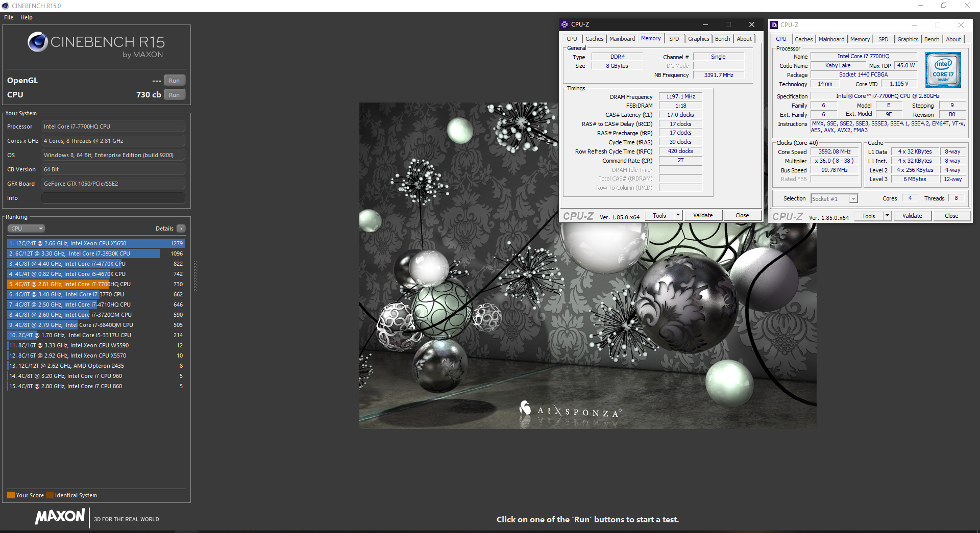This screenshot has width=980, height=533.
Task: Click the Details arrow icon in Ranking
Action: click(181, 229)
